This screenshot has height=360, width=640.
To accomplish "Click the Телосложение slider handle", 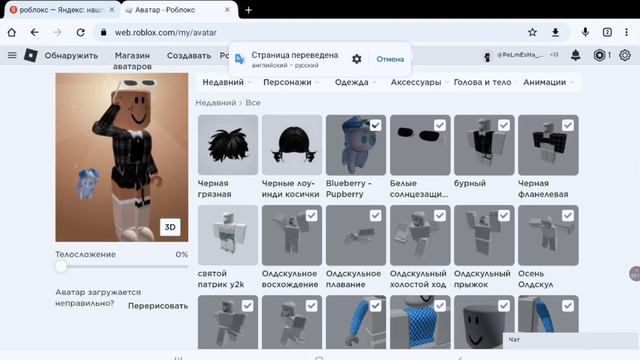I will pyautogui.click(x=61, y=267).
